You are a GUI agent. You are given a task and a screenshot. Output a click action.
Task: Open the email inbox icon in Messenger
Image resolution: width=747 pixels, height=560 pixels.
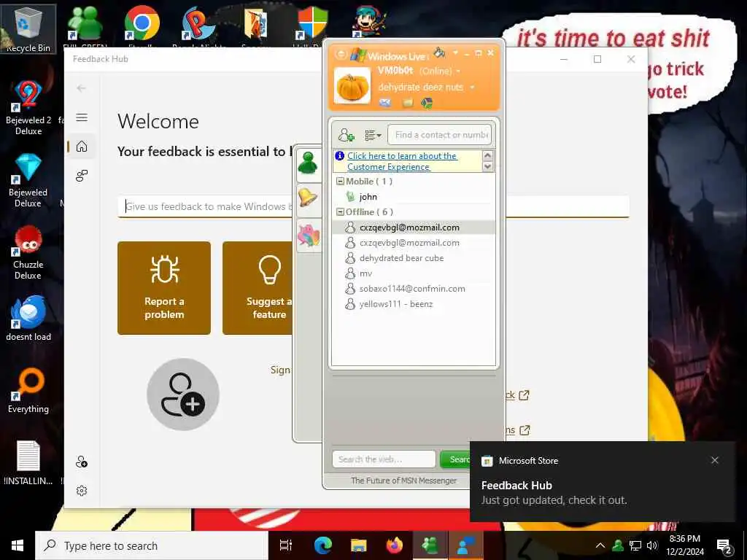pos(385,102)
